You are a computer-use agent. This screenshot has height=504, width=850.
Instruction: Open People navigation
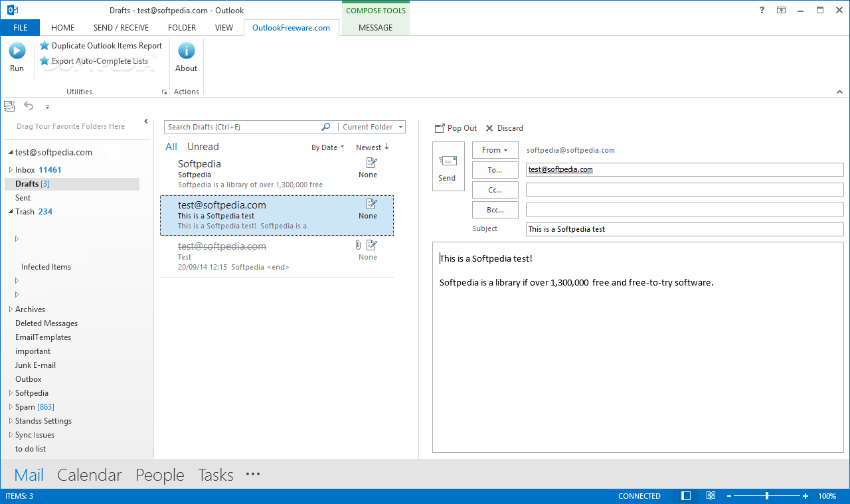click(x=160, y=475)
